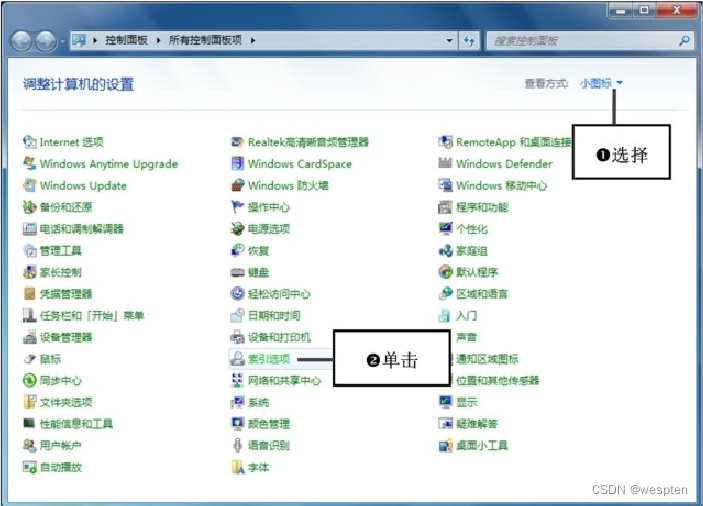Screen dimensions: 703x506
Task: Open the 任务栏和「开始」菜单 link
Action: 92,316
